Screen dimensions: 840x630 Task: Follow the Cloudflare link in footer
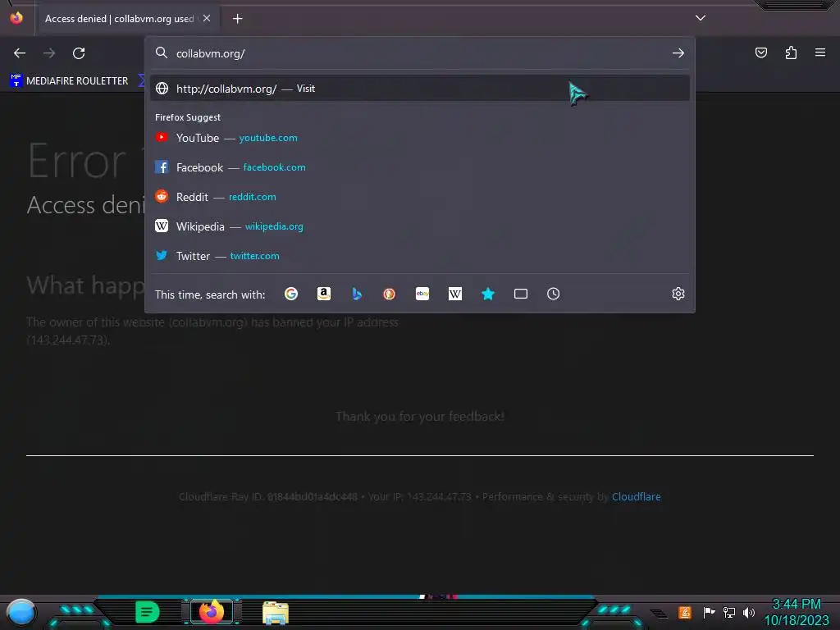point(636,496)
